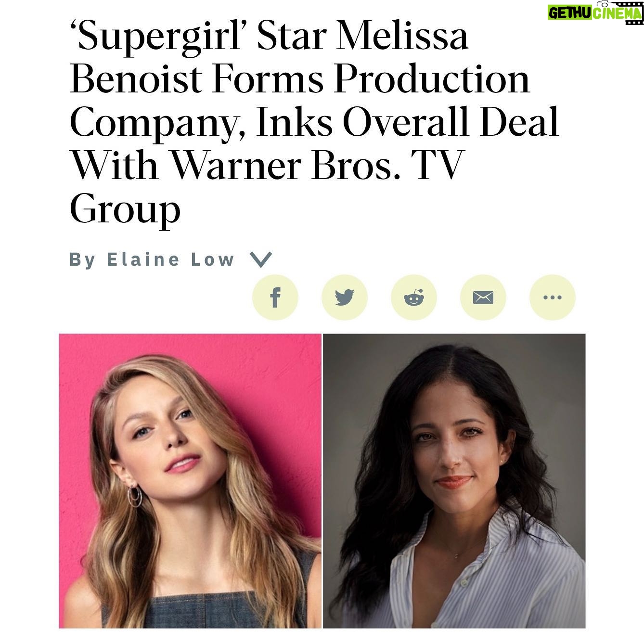Screen dimensions: 644x644
Task: Expand the author details chevron
Action: click(x=261, y=260)
